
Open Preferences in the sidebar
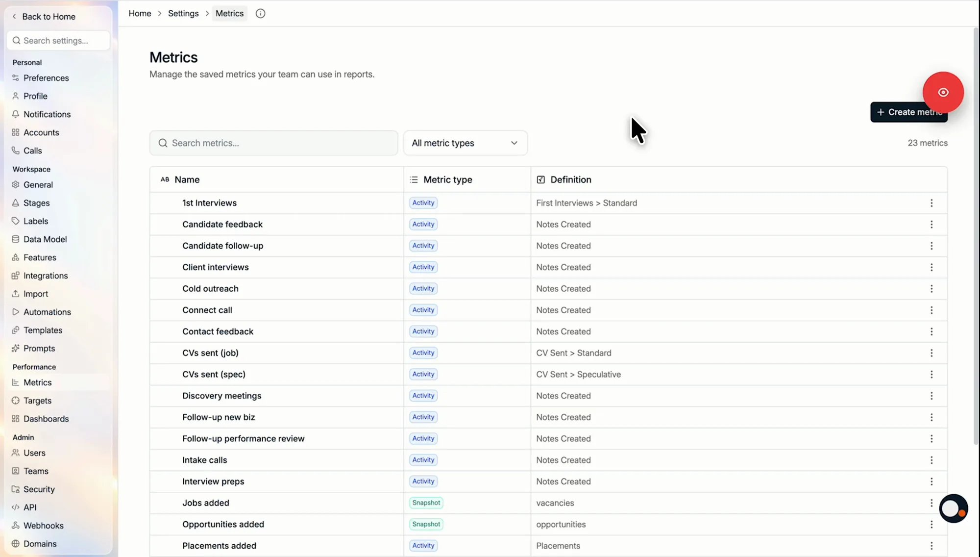point(46,78)
